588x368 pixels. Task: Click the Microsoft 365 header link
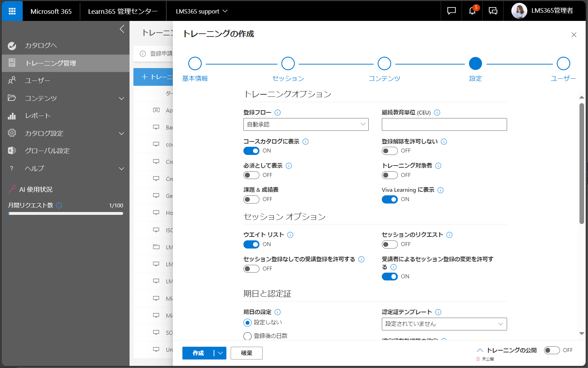[x=51, y=11]
